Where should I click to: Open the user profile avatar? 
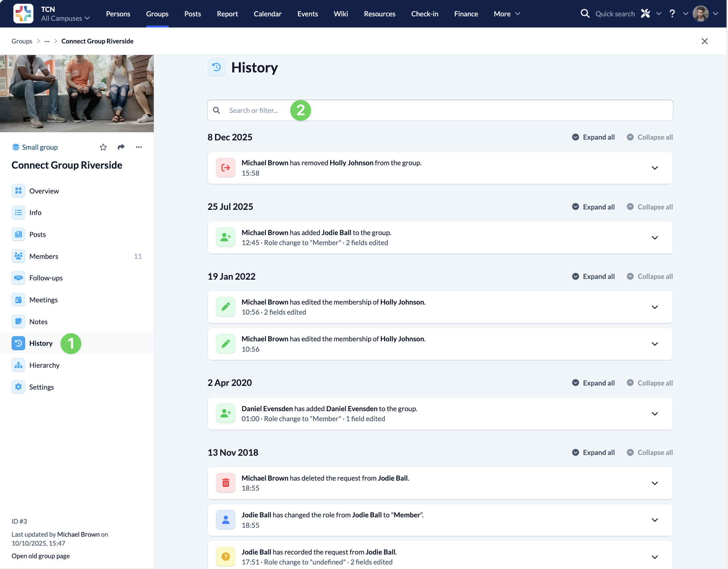(701, 14)
